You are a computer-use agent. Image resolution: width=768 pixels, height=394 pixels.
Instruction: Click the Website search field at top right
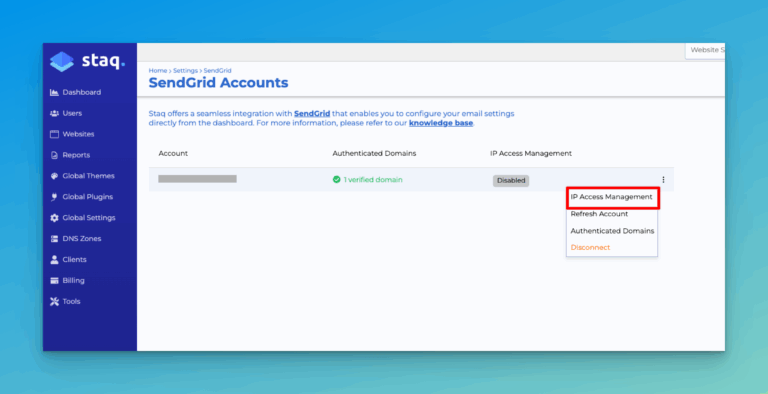(x=705, y=50)
